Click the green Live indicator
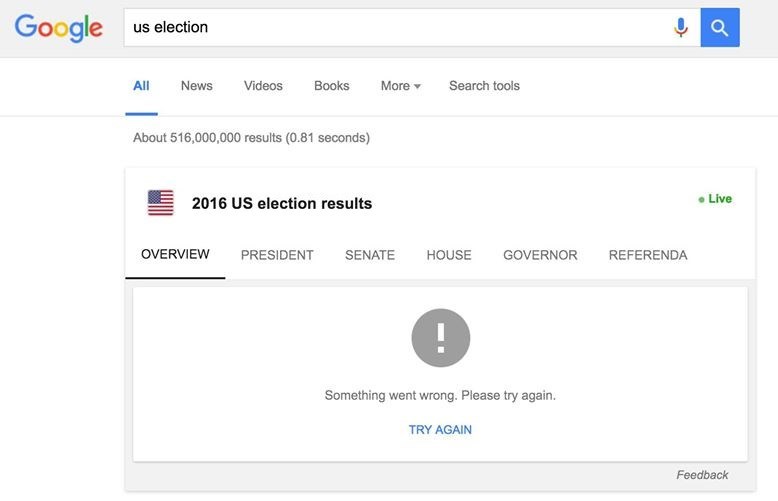Viewport: 778px width, 501px height. click(x=715, y=199)
